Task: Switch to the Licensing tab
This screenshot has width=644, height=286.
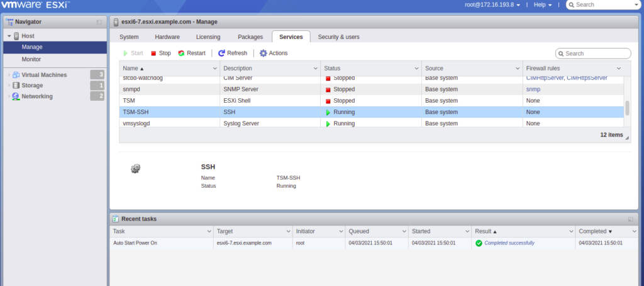Action: pos(208,37)
